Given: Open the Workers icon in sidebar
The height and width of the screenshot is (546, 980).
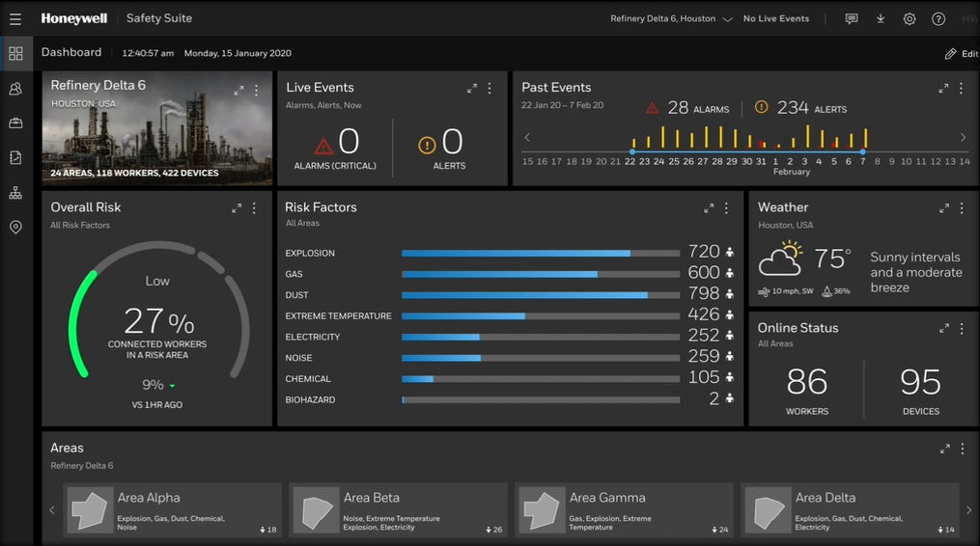Looking at the screenshot, I should click(x=15, y=89).
